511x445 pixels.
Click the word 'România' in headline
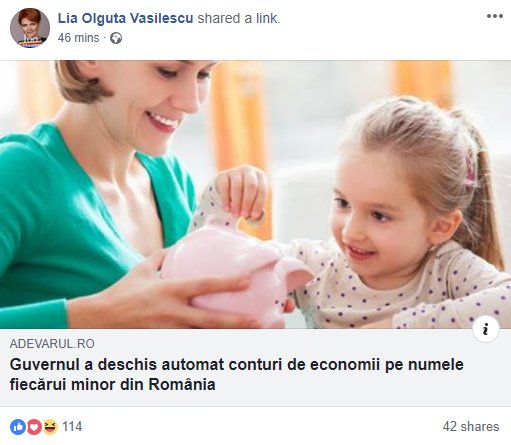tap(182, 384)
